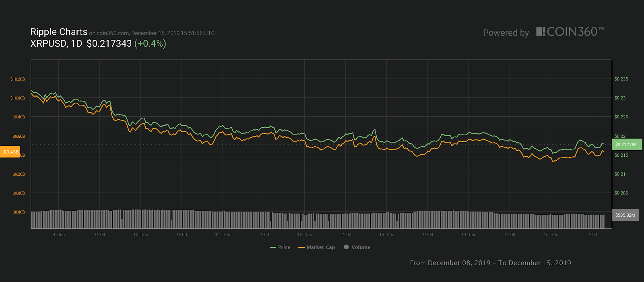Image resolution: width=644 pixels, height=282 pixels.
Task: Click the 12. Dec axis label
Action: 305,234
